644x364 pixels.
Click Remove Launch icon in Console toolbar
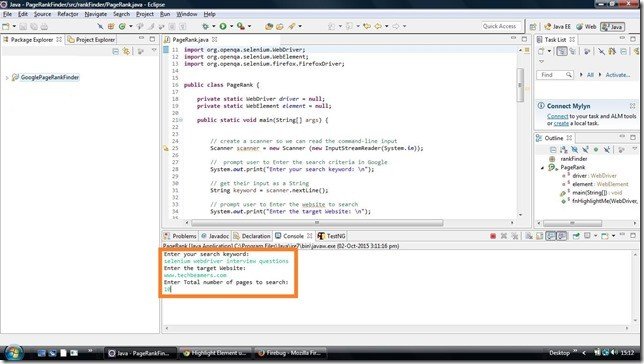coord(504,236)
